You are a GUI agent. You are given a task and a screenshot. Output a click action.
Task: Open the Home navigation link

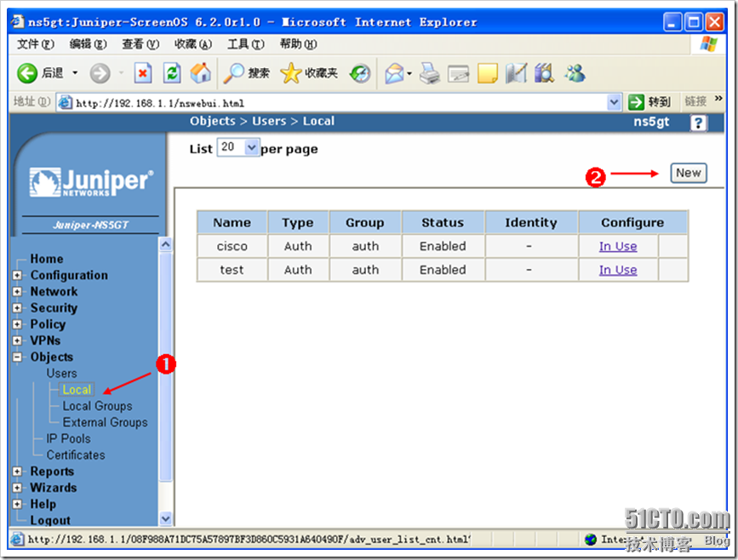(x=47, y=259)
